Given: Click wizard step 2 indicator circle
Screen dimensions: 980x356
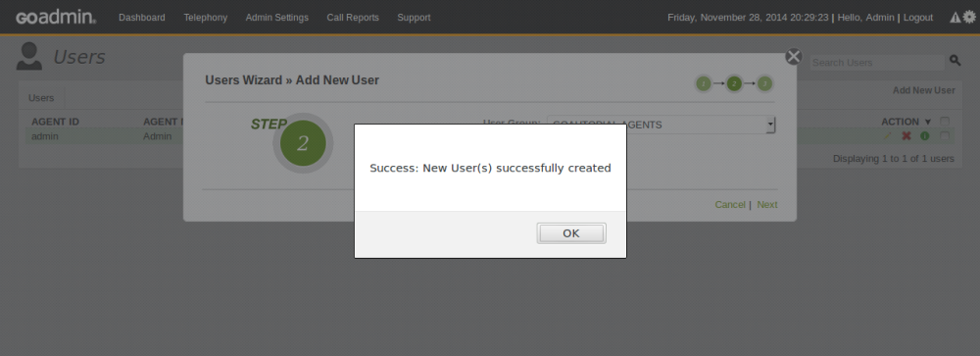Looking at the screenshot, I should pos(734,83).
